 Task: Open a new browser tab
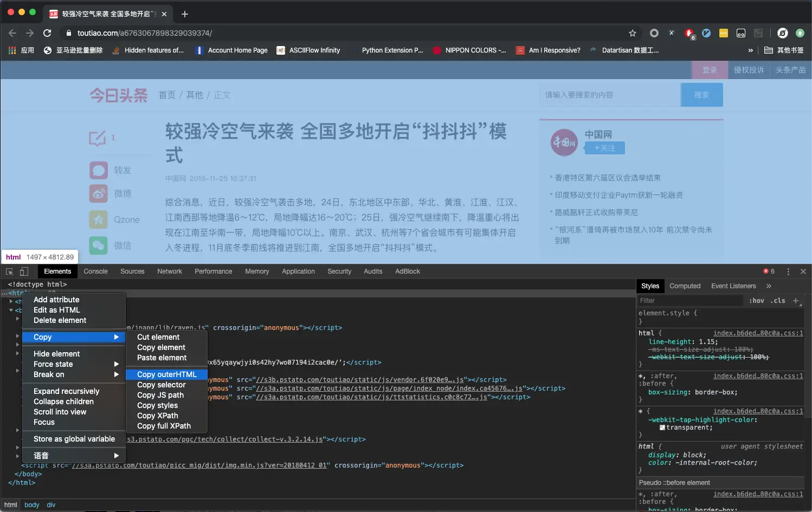(185, 14)
